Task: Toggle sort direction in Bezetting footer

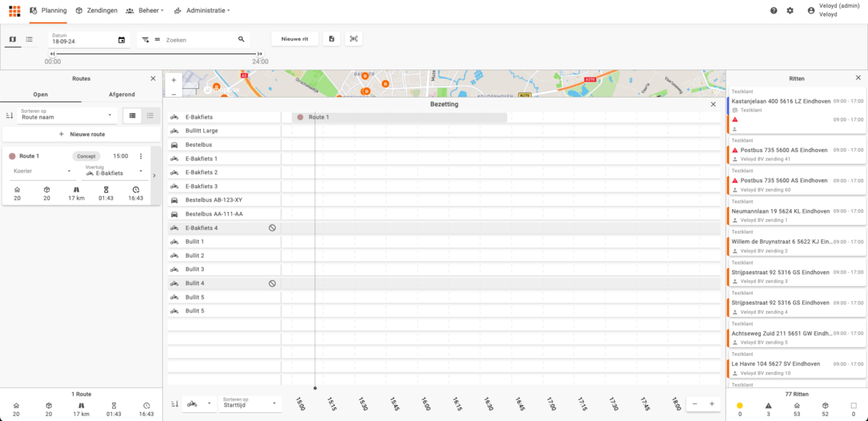Action: click(x=174, y=404)
